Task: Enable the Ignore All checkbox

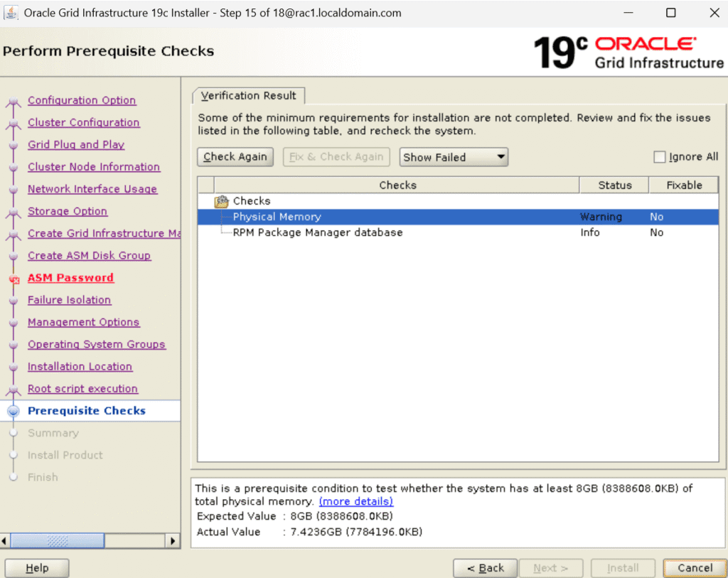Action: click(659, 157)
